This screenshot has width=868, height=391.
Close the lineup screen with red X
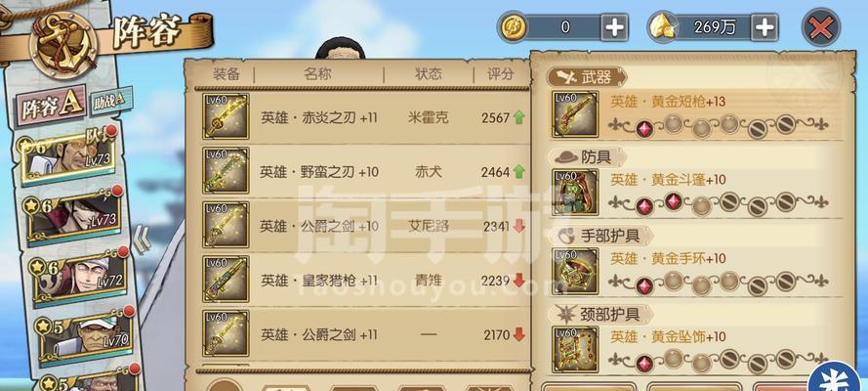click(x=821, y=27)
